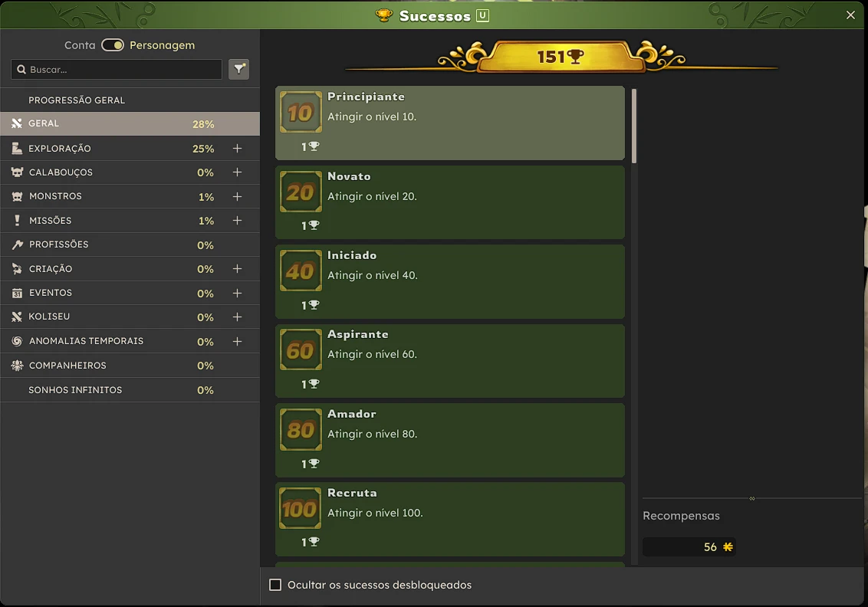
Task: Click the swirl icon for Anomalias Temporais
Action: point(17,341)
